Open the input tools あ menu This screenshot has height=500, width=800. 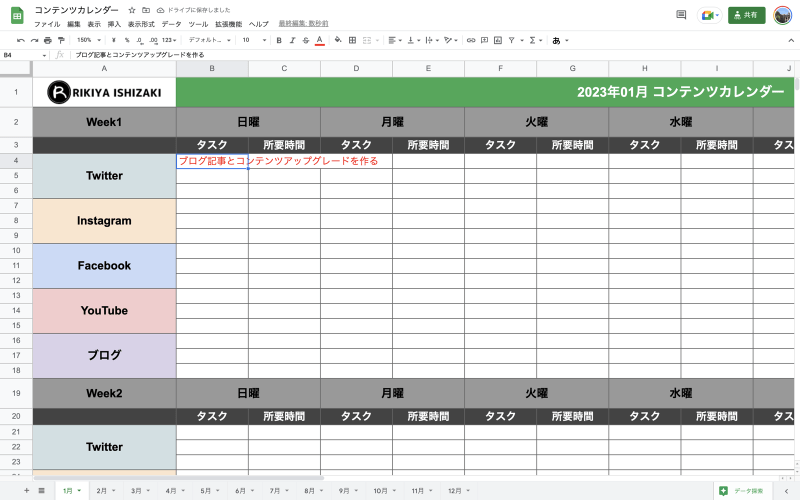(560, 40)
